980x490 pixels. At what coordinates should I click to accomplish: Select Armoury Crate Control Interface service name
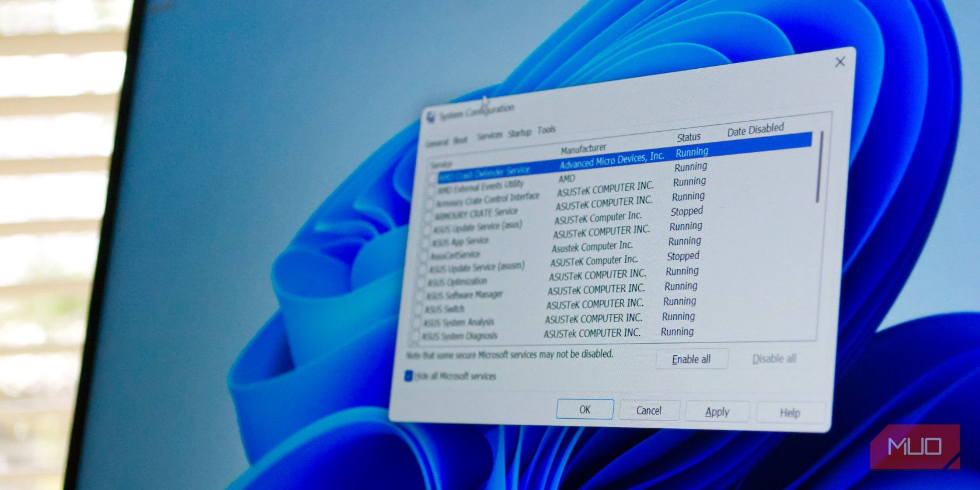pos(488,199)
